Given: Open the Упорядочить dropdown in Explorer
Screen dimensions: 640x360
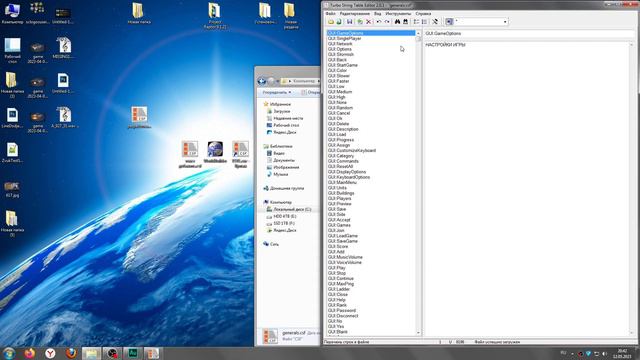Looking at the screenshot, I should click(x=277, y=92).
